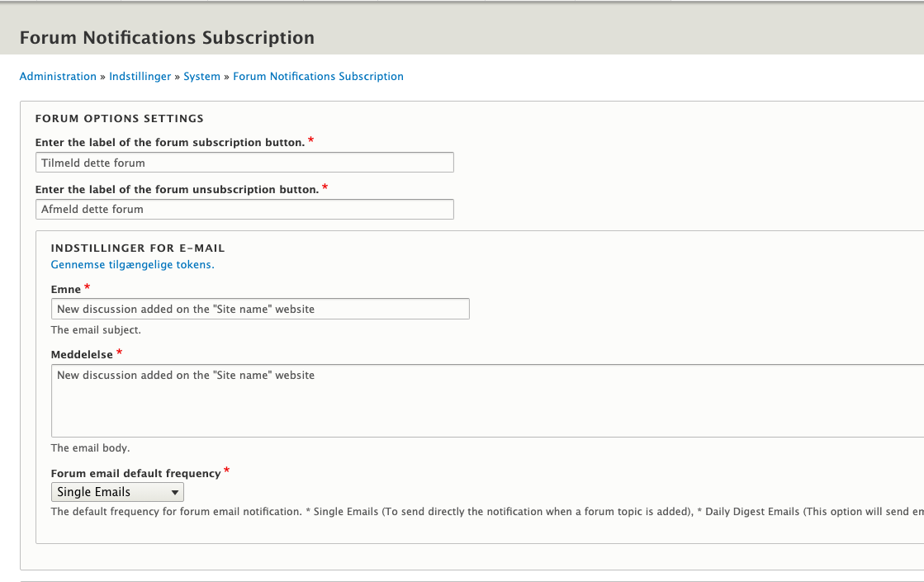Open the Administration breadcrumb link

tap(58, 76)
